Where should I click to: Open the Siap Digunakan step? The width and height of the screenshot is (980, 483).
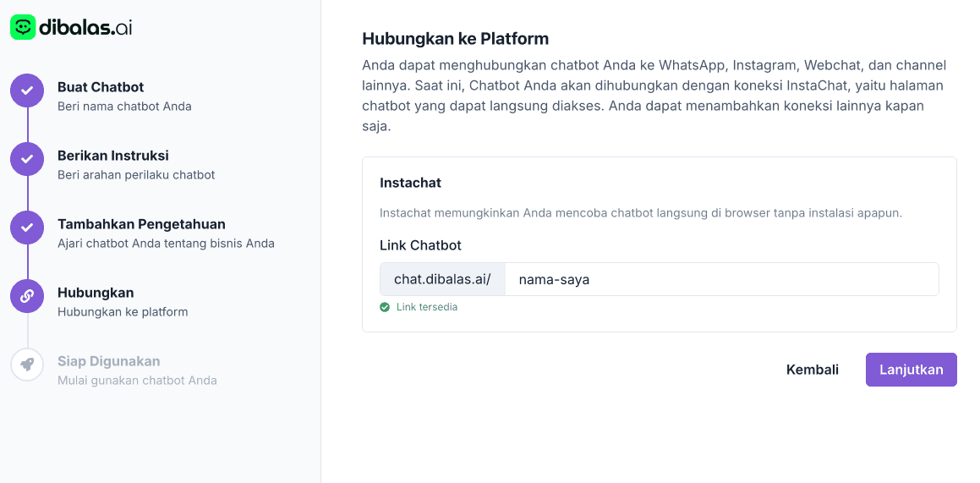coord(109,361)
